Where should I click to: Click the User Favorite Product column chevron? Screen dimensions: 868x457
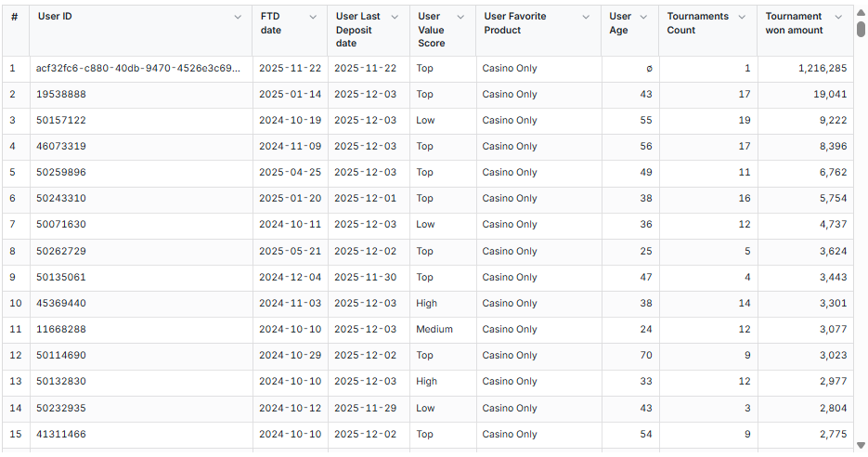point(586,17)
